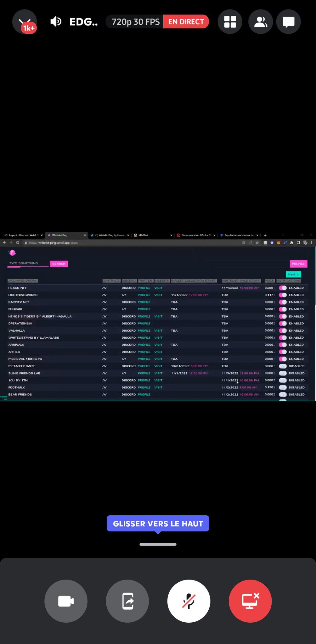The image size is (316, 644).
Task: Tap the red stop watching stream button
Action: (250, 601)
